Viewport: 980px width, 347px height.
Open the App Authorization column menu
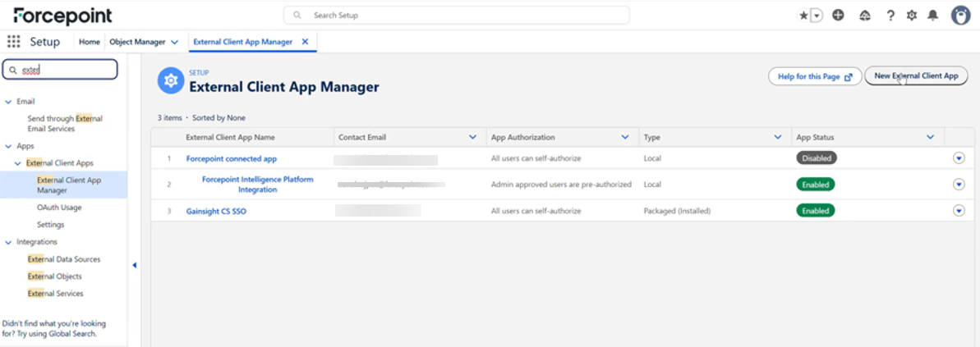(x=625, y=137)
